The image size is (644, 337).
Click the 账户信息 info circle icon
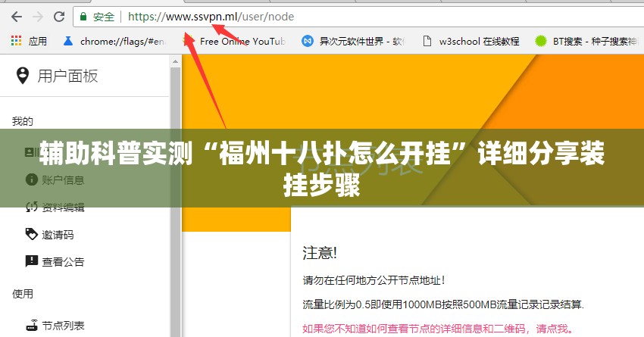(x=32, y=179)
